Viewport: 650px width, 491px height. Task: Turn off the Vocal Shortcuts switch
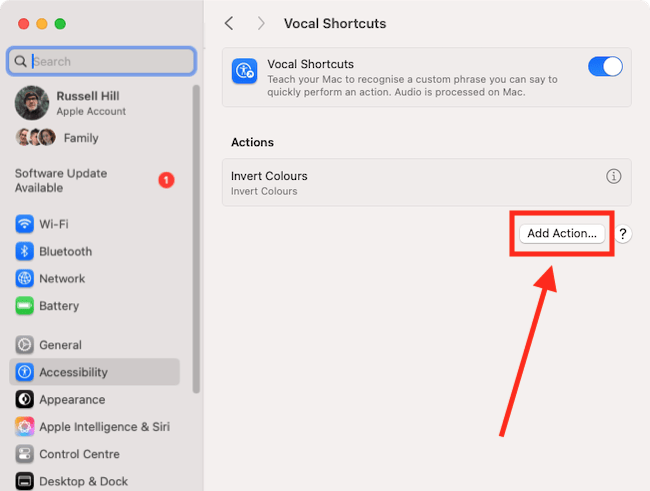click(605, 67)
